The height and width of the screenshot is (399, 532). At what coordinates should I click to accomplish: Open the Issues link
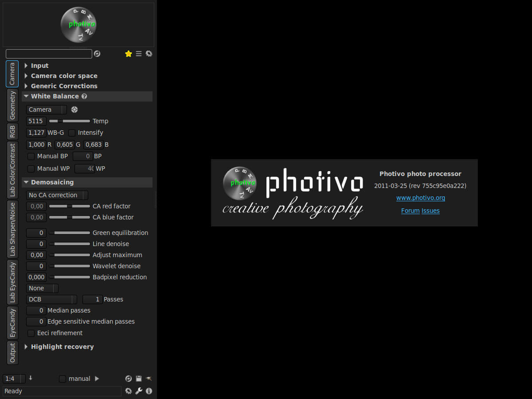(x=430, y=211)
